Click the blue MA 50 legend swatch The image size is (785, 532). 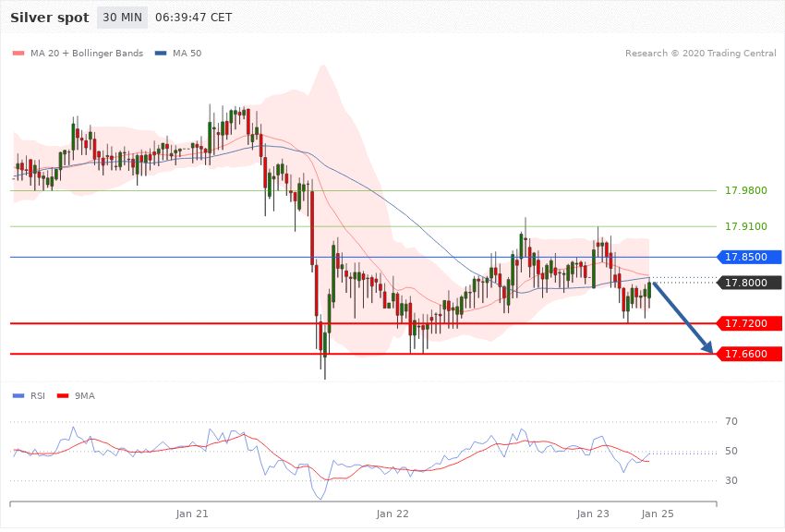[x=161, y=54]
